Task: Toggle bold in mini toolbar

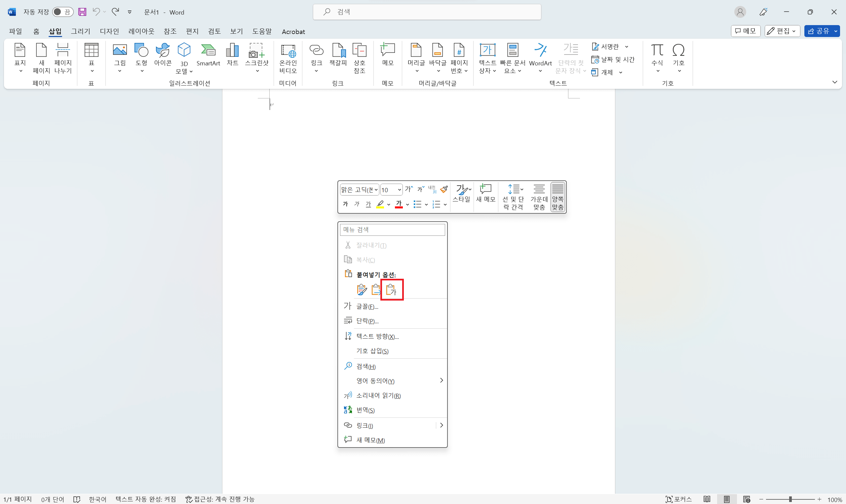Action: [345, 204]
